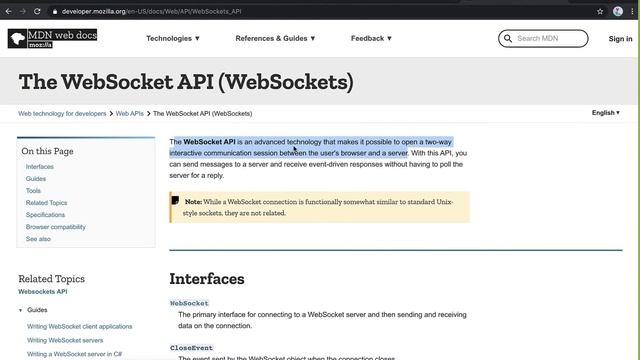Click the MDN web docs dinosaur logo
Screen dimensions: 640x360
click(18, 39)
